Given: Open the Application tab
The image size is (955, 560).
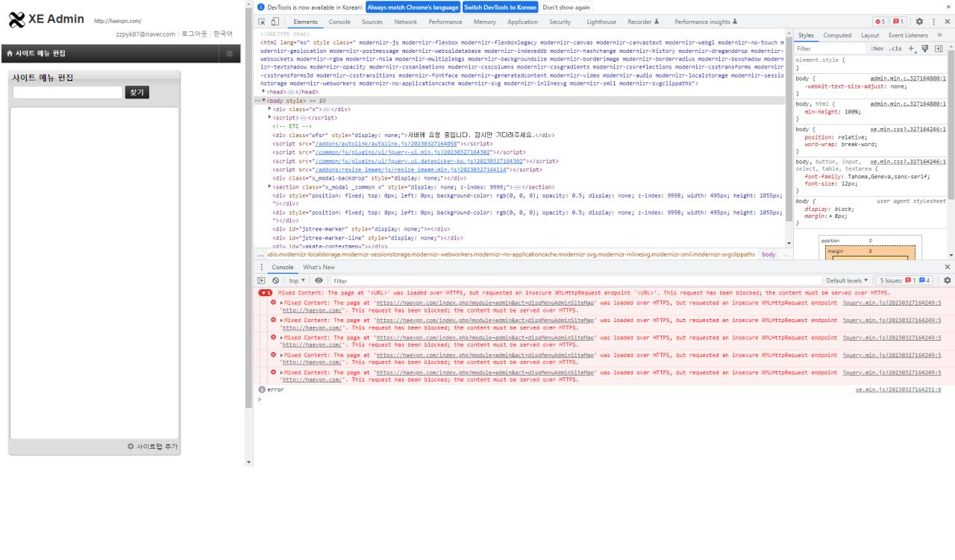Looking at the screenshot, I should click(522, 22).
